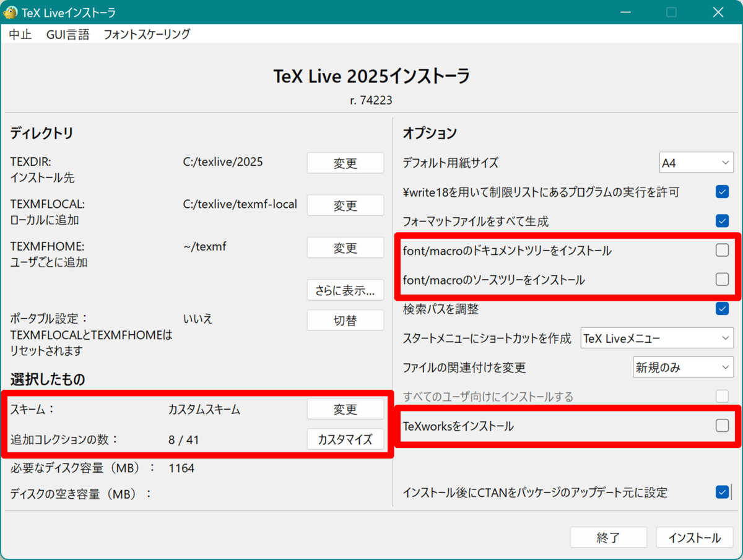The width and height of the screenshot is (743, 560).
Task: Enable font/macro ドキュメントツリー install checkbox
Action: click(x=722, y=250)
